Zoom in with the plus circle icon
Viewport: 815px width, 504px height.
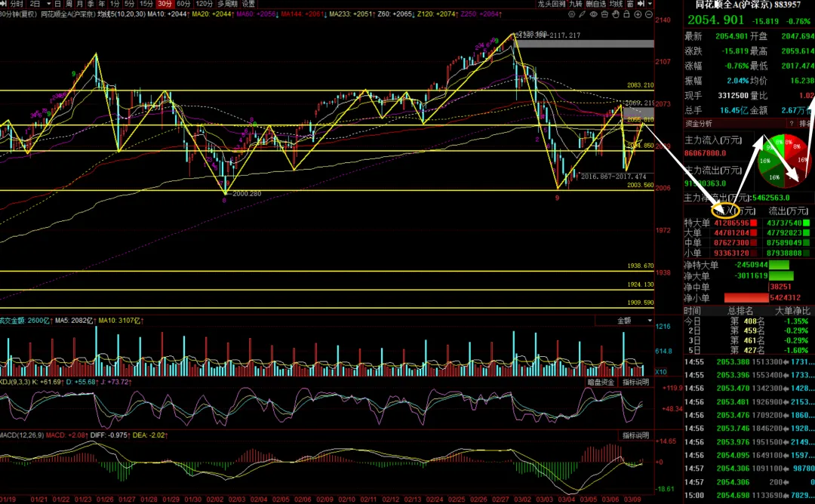[x=638, y=14]
